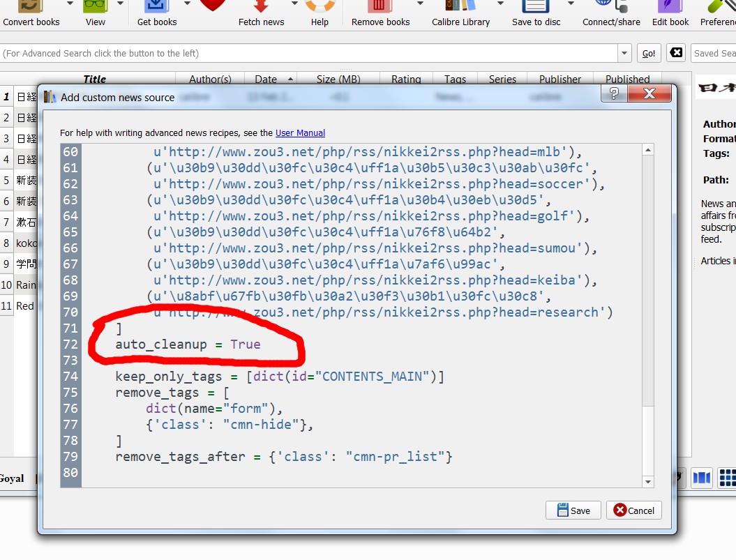
Task: Click code line number 60
Action: point(70,151)
